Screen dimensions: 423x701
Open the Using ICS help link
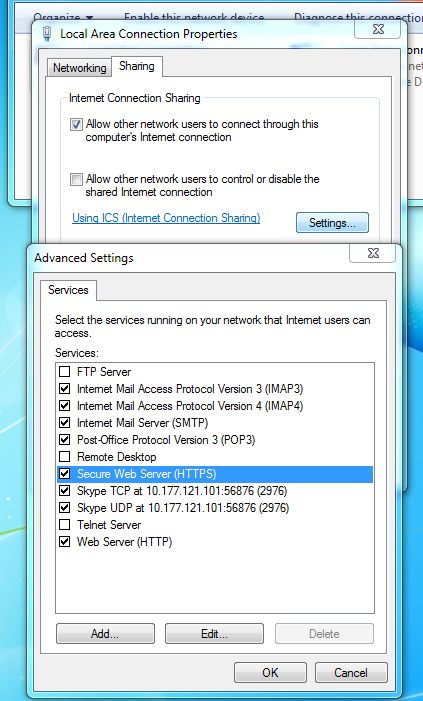[166, 218]
